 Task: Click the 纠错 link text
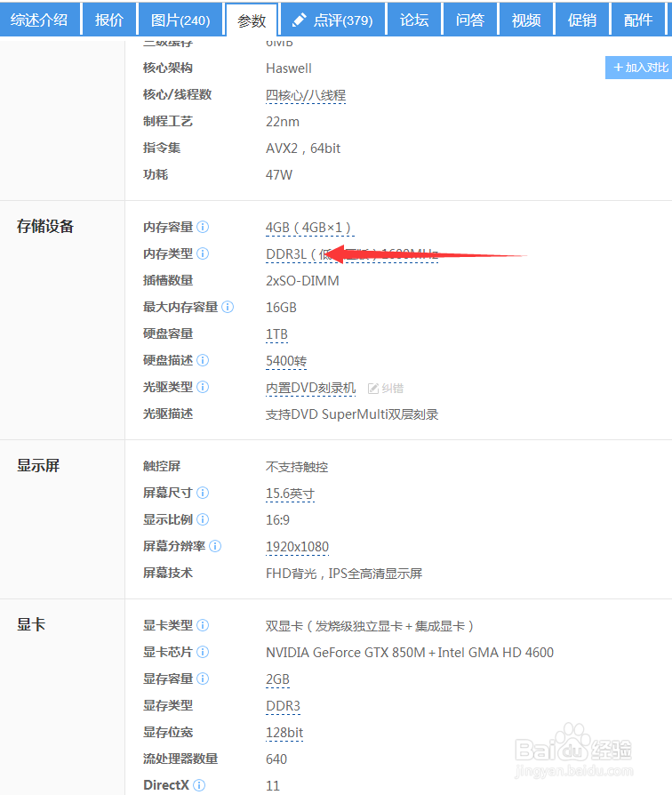coord(393,389)
